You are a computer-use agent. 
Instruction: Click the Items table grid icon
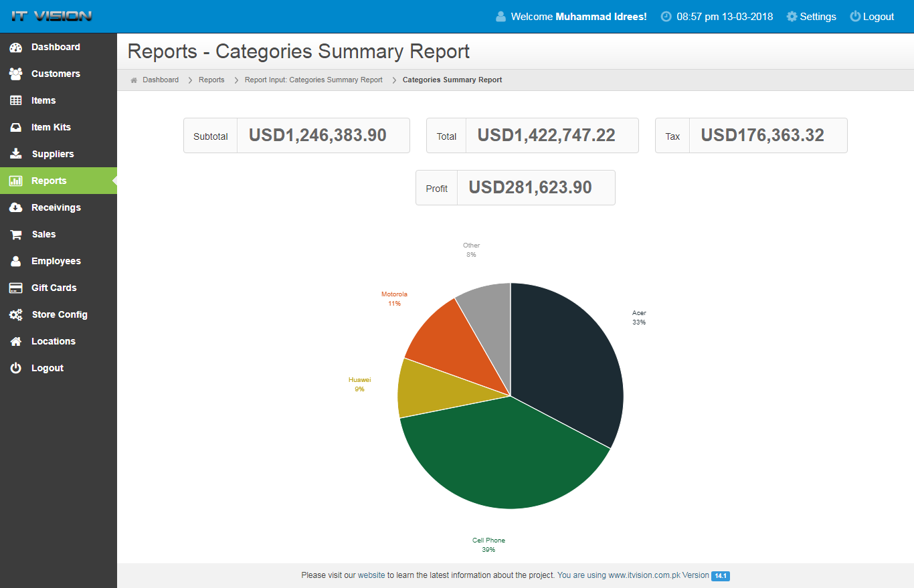pyautogui.click(x=16, y=101)
